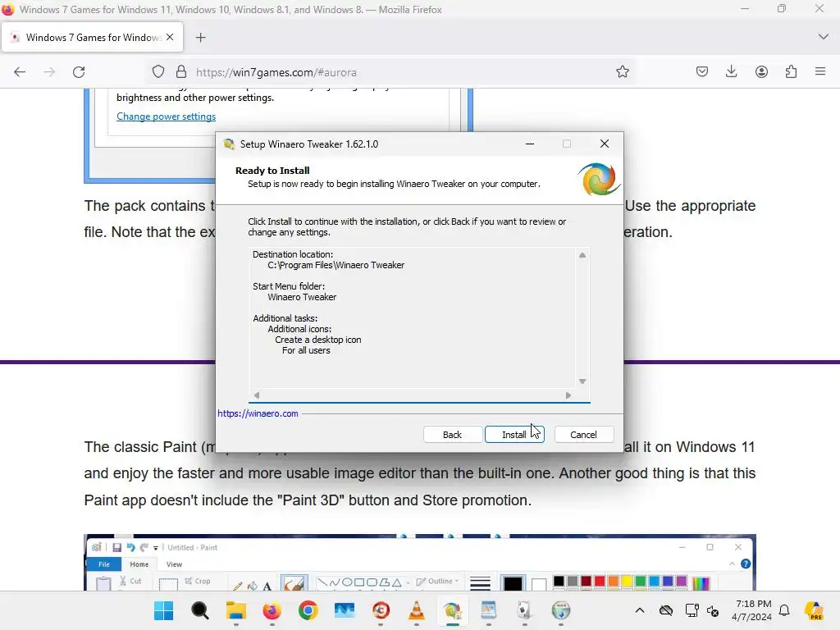Close the Setup Winaero Tweaker dialog
Viewport: 840px width, 630px height.
(605, 144)
